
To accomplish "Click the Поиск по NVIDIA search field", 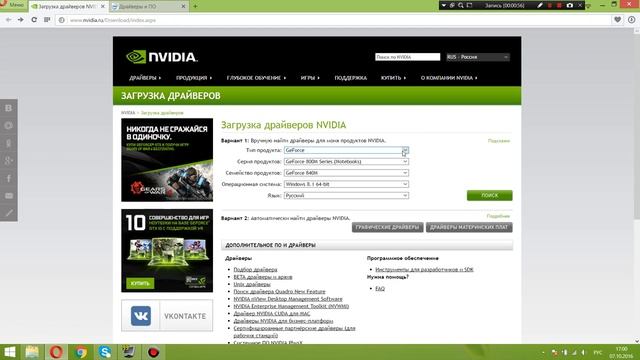I will 407,57.
